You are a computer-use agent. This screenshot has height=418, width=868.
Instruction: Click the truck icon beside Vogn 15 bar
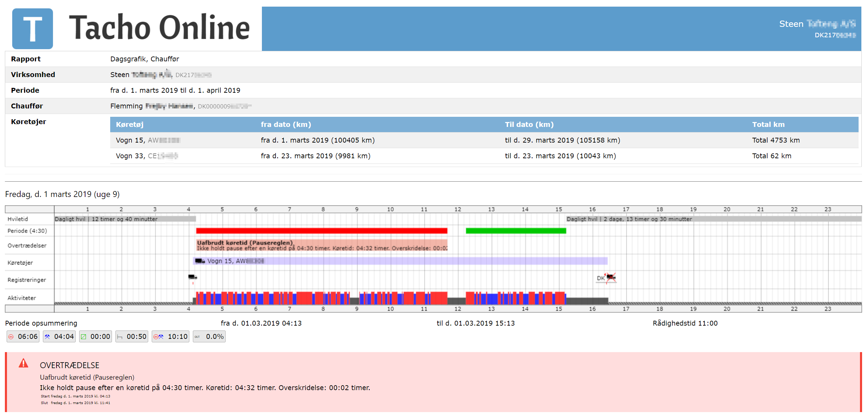(x=200, y=261)
